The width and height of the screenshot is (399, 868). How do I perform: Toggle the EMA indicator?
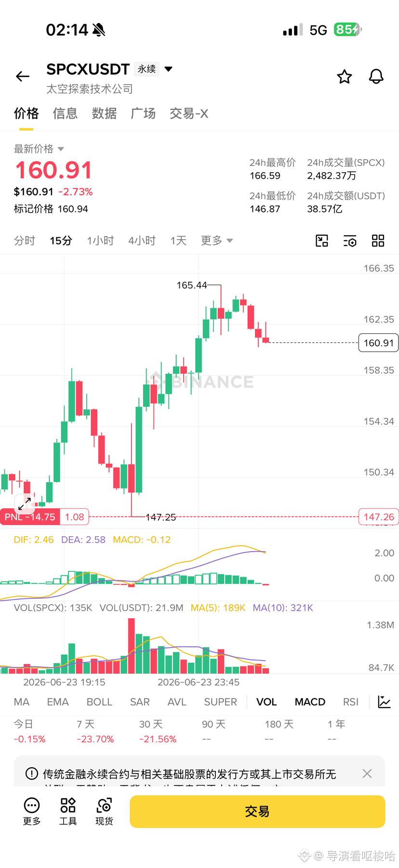pyautogui.click(x=58, y=702)
